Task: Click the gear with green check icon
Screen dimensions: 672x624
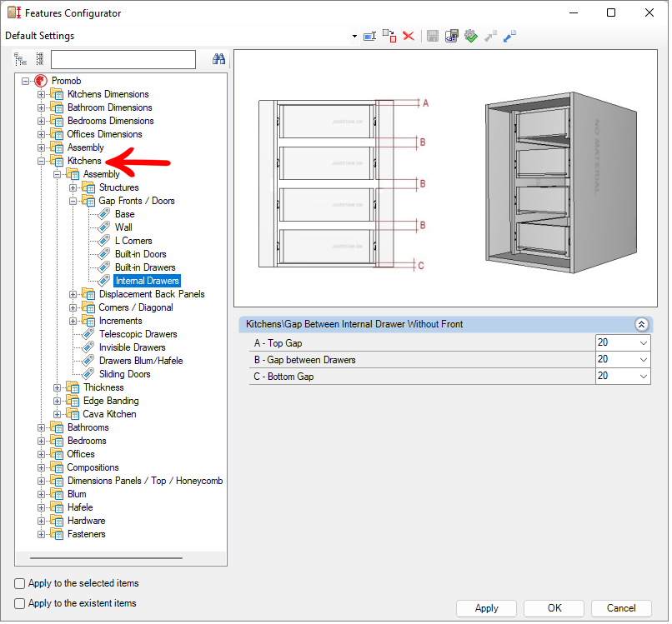Action: click(471, 36)
